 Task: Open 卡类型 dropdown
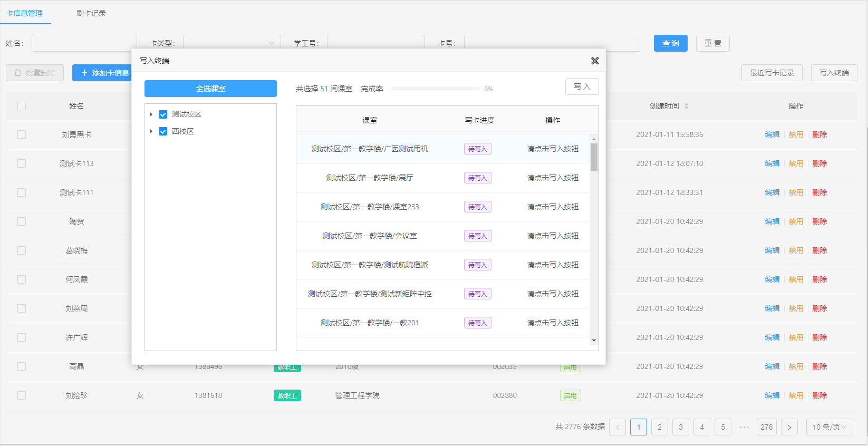point(232,43)
